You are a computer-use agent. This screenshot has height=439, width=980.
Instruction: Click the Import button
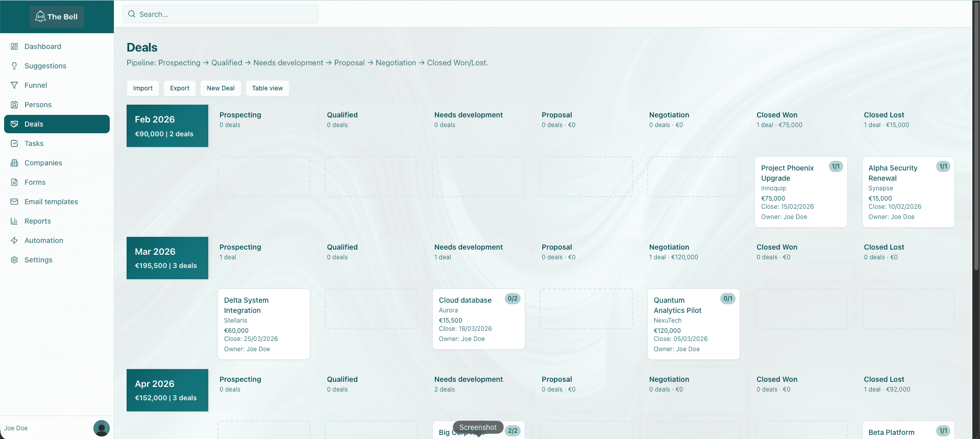pos(143,88)
